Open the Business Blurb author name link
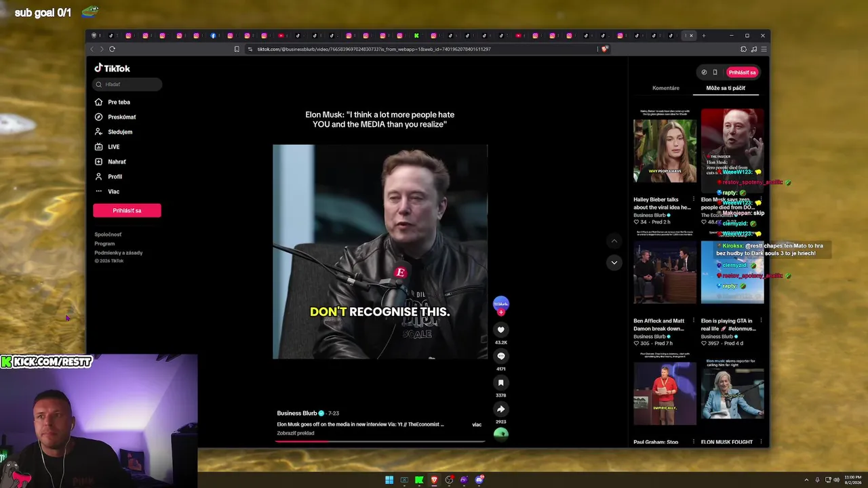868x488 pixels. click(297, 413)
